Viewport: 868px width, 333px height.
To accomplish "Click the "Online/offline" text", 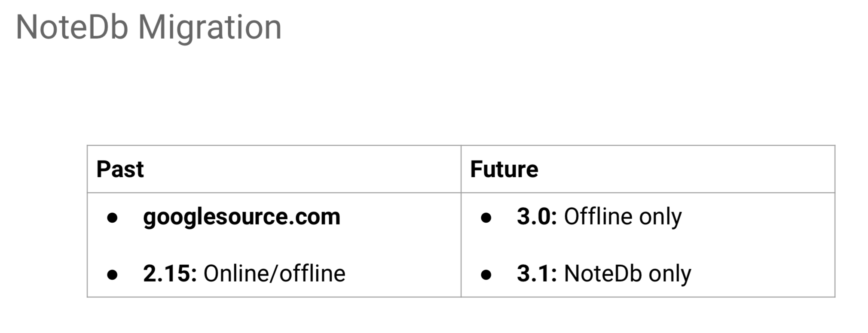I will (274, 273).
